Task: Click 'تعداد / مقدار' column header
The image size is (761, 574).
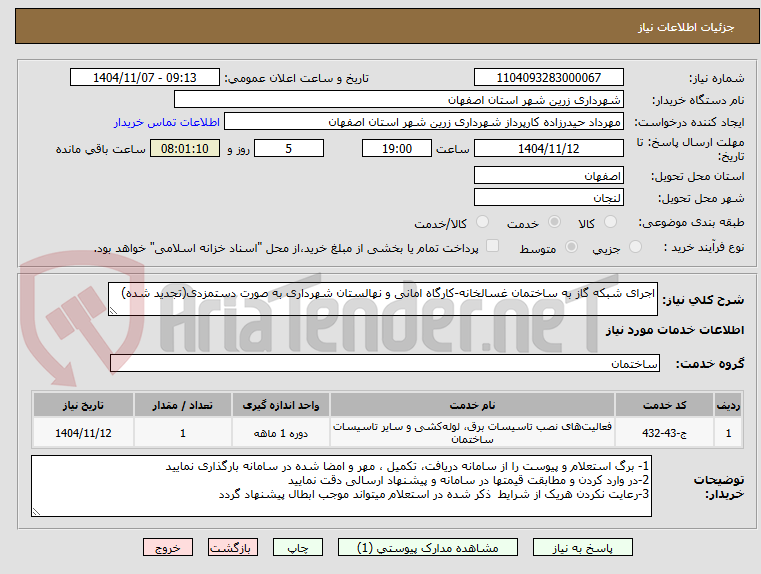Action: (x=182, y=405)
